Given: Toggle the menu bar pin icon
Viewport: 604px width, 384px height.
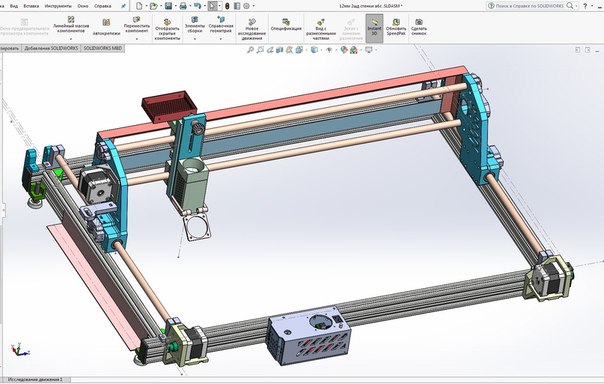Looking at the screenshot, I should pyautogui.click(x=123, y=6).
